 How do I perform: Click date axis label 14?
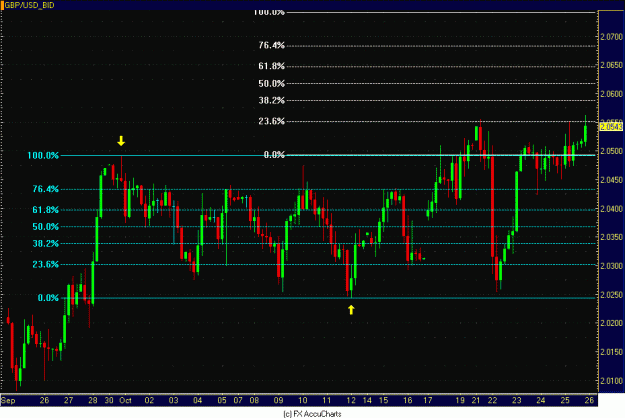tap(367, 400)
